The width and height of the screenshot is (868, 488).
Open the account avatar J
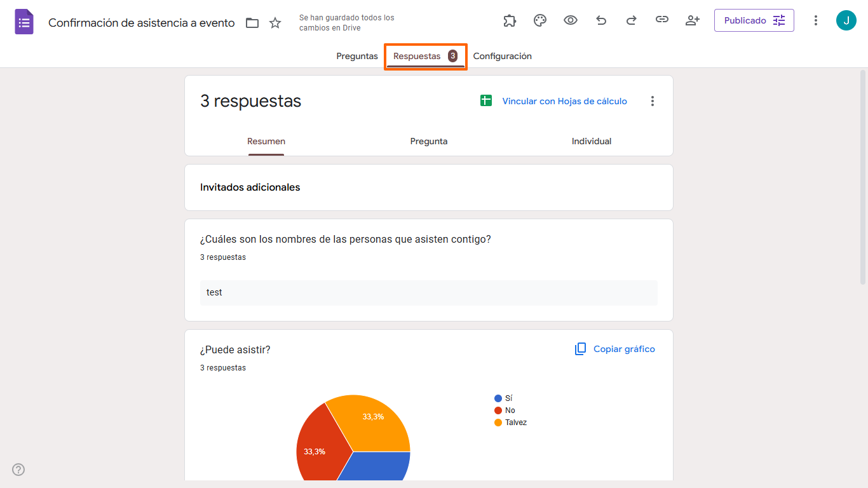(x=846, y=20)
